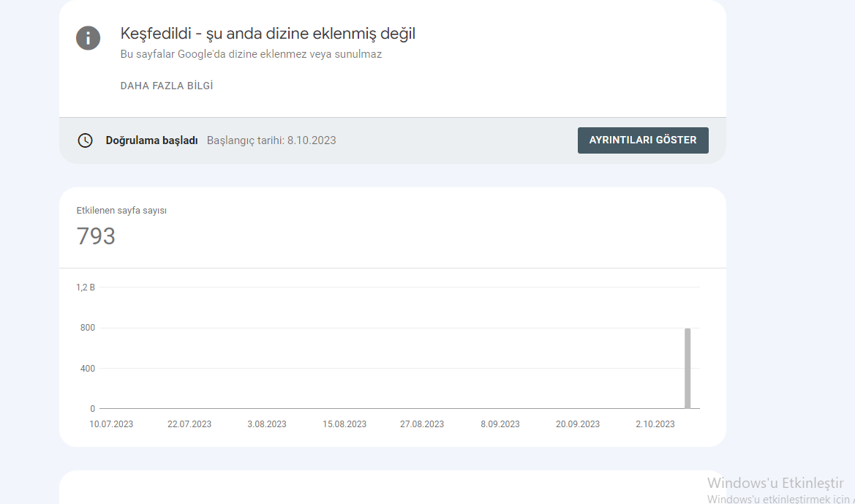Click the 0 y-axis label

(x=93, y=409)
